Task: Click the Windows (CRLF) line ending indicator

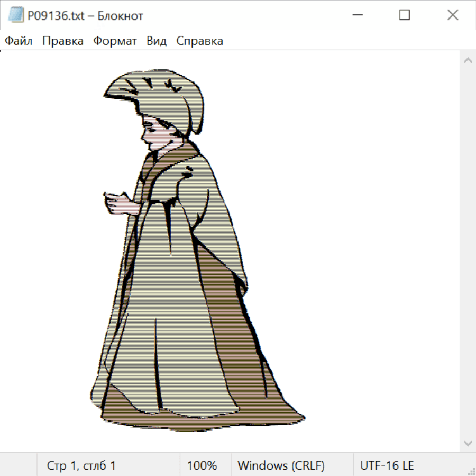Action: pos(281,466)
